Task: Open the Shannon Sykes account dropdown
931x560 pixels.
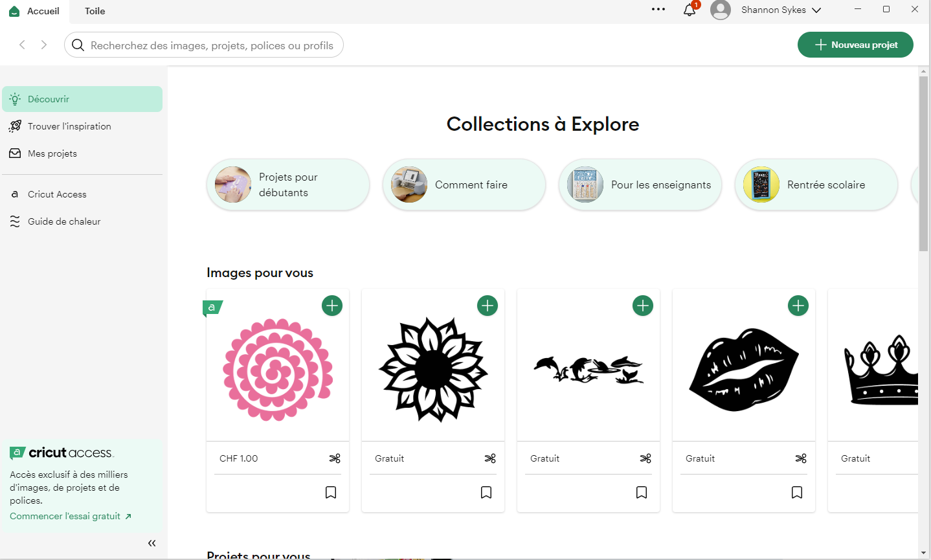Action: [780, 10]
